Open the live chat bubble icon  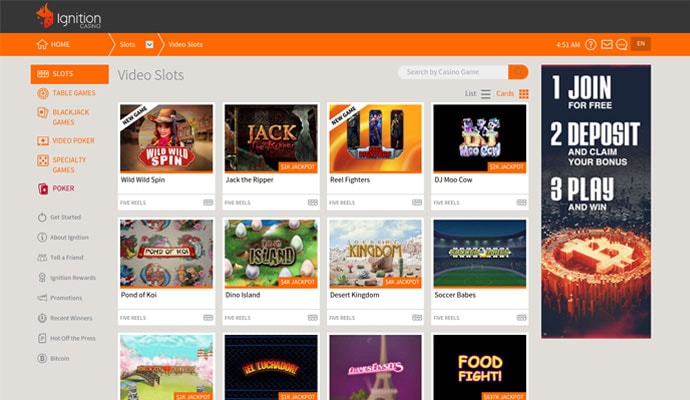click(621, 44)
